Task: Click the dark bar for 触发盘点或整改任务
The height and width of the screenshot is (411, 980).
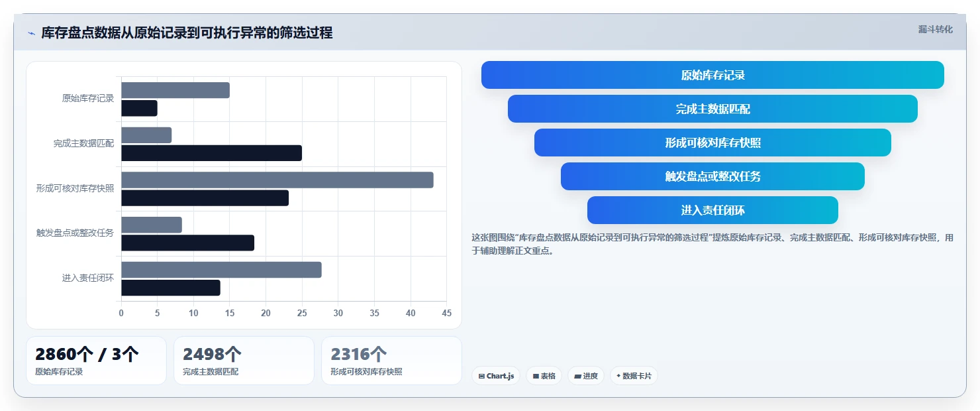Action: coord(187,243)
